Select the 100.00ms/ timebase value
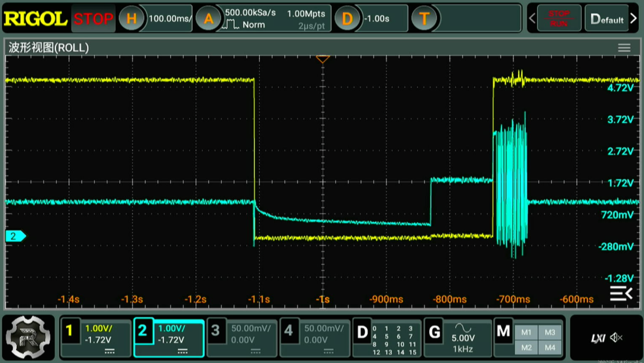This screenshot has height=363, width=644. coord(170,19)
